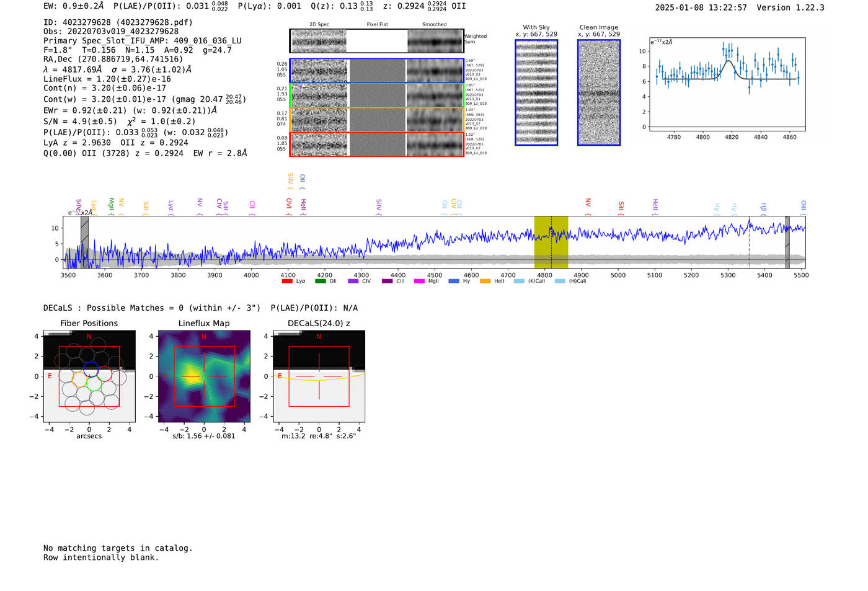Click the yellow highlighted band in spectrum

click(x=551, y=242)
